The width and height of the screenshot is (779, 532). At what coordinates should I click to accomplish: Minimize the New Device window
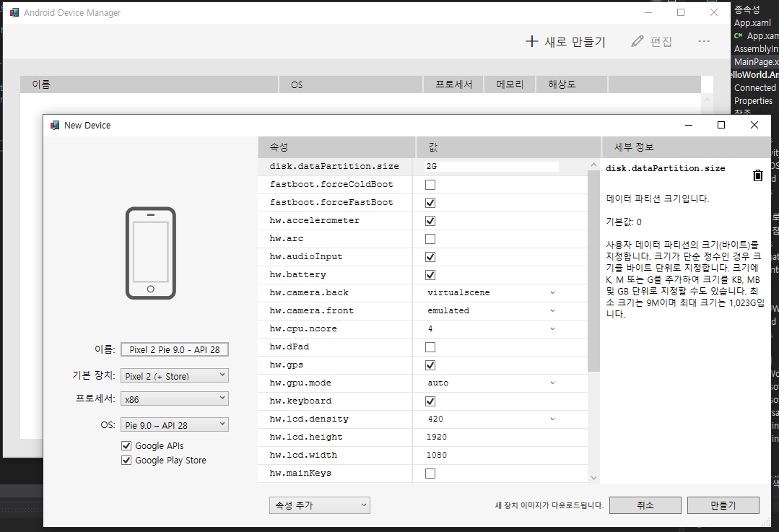point(689,125)
